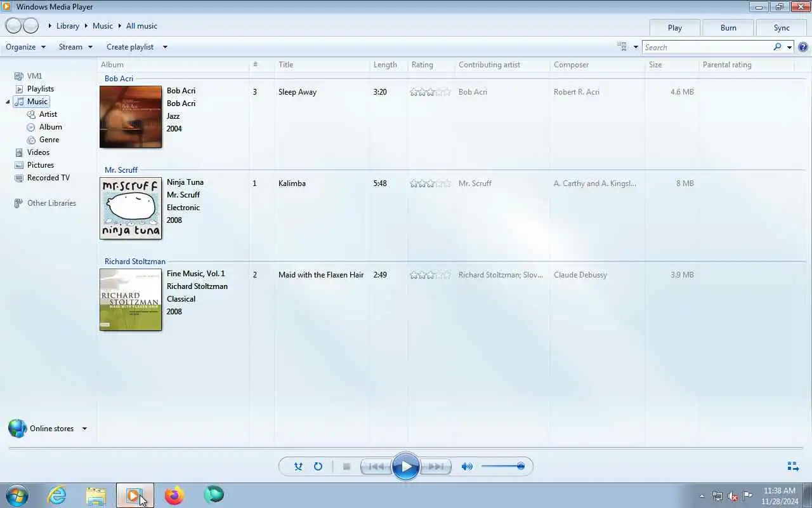Click the View options icon
The width and height of the screenshot is (812, 508).
(x=622, y=47)
